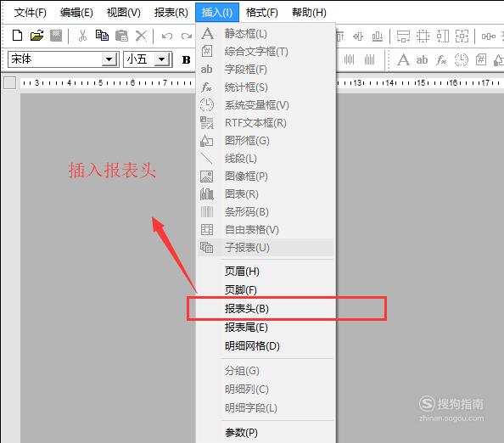This screenshot has width=504, height=443.
Task: Toggle bold text formatting
Action: [x=186, y=59]
